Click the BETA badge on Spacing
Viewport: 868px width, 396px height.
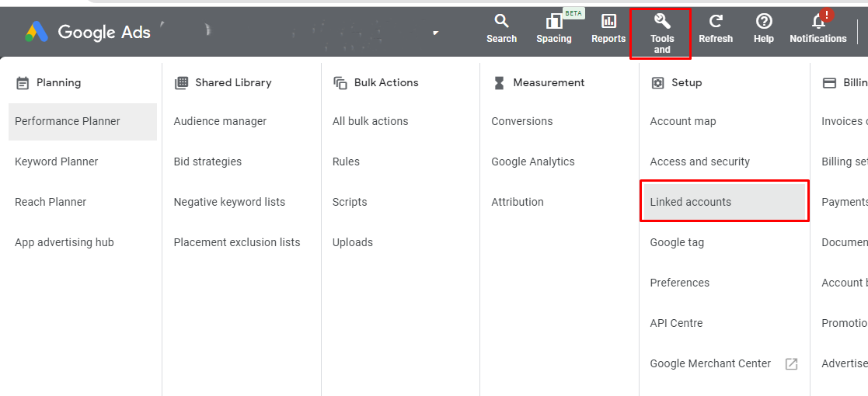coord(573,13)
